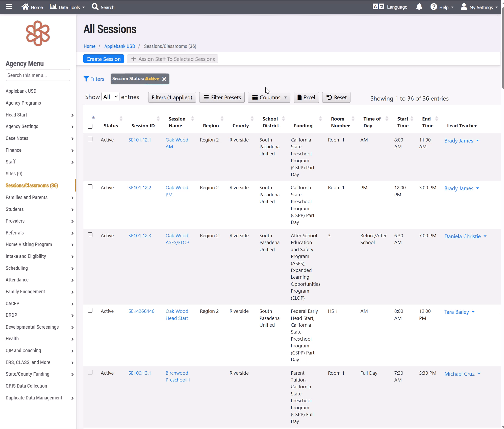Viewport: 504px width, 429px height.
Task: Open the Columns dropdown
Action: point(269,98)
